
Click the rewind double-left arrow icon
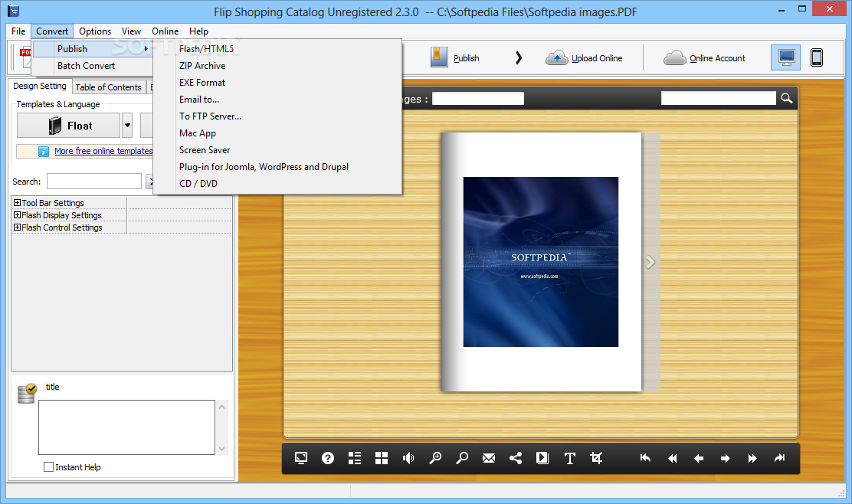(x=672, y=458)
